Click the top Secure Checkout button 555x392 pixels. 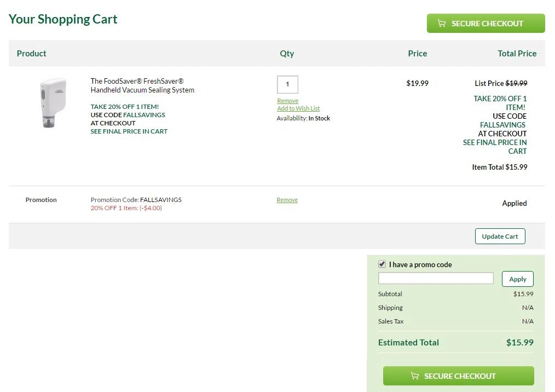tap(485, 24)
